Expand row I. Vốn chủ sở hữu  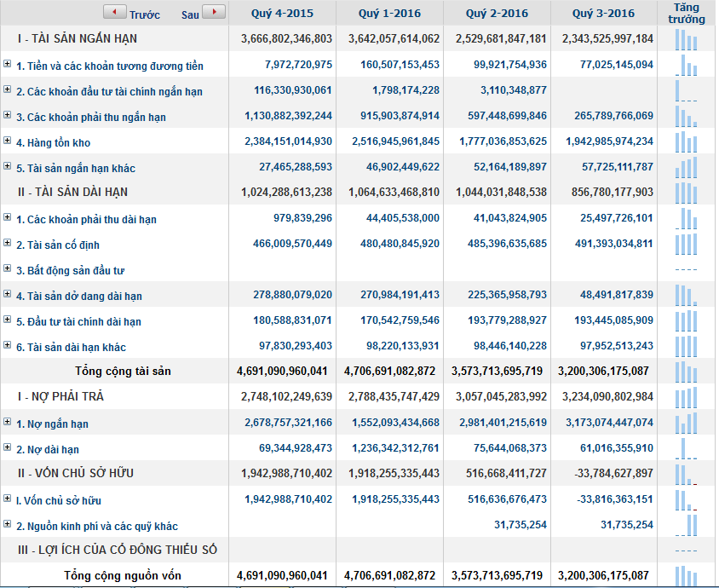click(8, 499)
